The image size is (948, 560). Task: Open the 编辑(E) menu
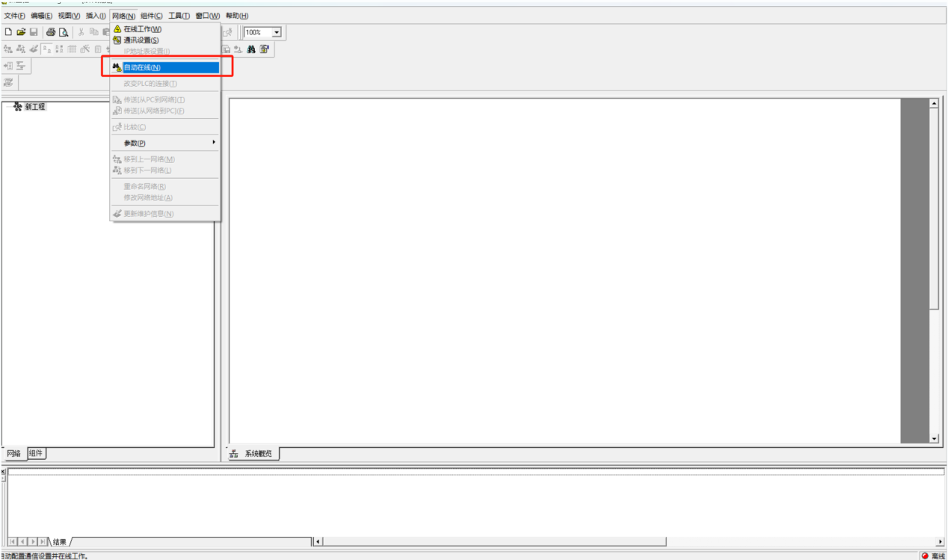(42, 16)
